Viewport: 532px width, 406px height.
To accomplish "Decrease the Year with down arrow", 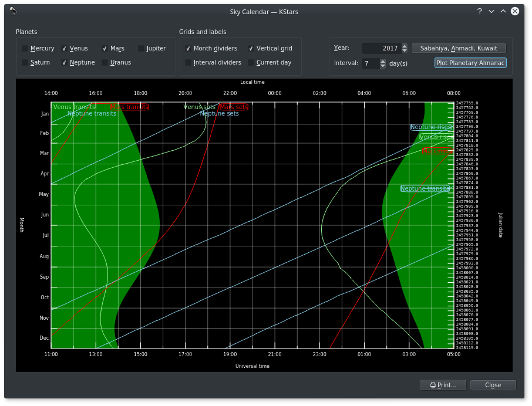I will (x=404, y=51).
